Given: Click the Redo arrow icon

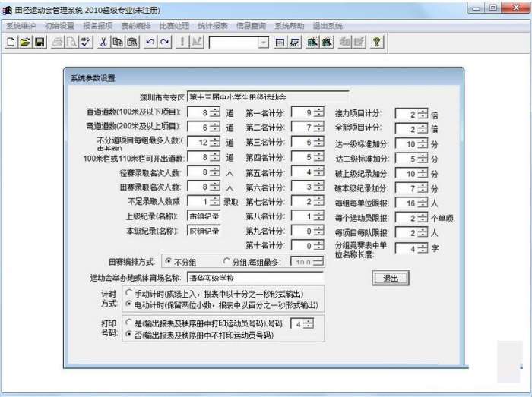Looking at the screenshot, I should [165, 42].
